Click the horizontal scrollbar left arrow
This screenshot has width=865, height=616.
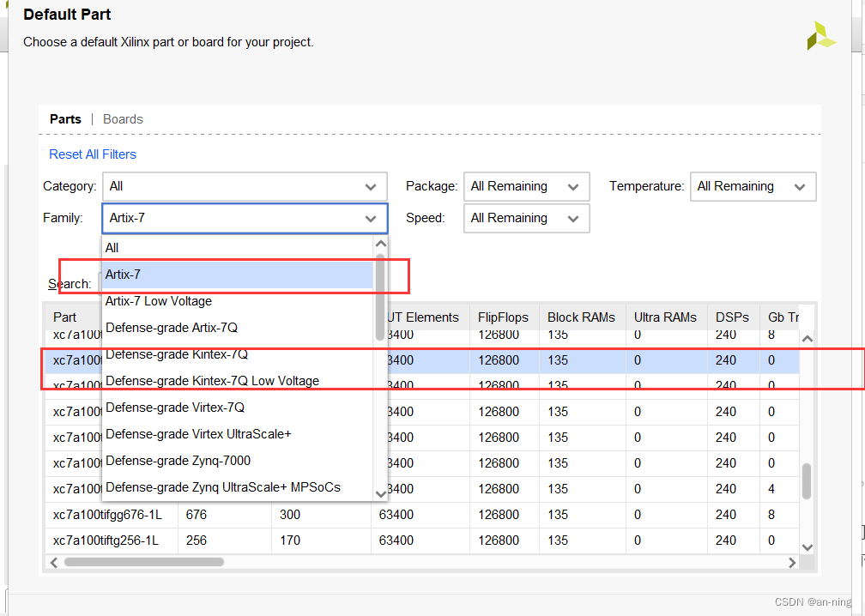(x=53, y=563)
